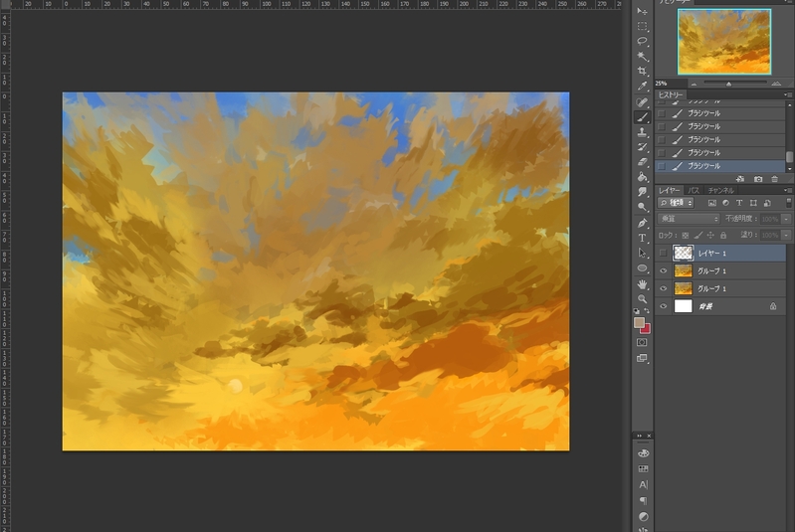Select the Lasso tool
795x532 pixels.
coord(642,41)
